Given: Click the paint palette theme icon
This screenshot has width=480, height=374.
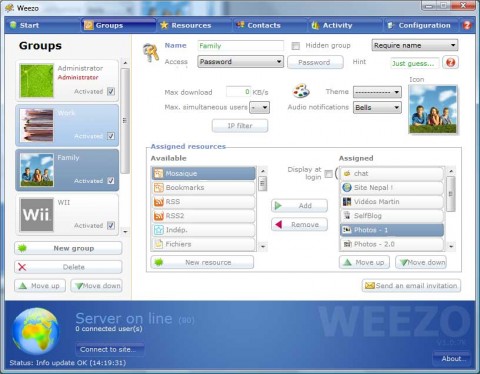Looking at the screenshot, I should (x=301, y=91).
